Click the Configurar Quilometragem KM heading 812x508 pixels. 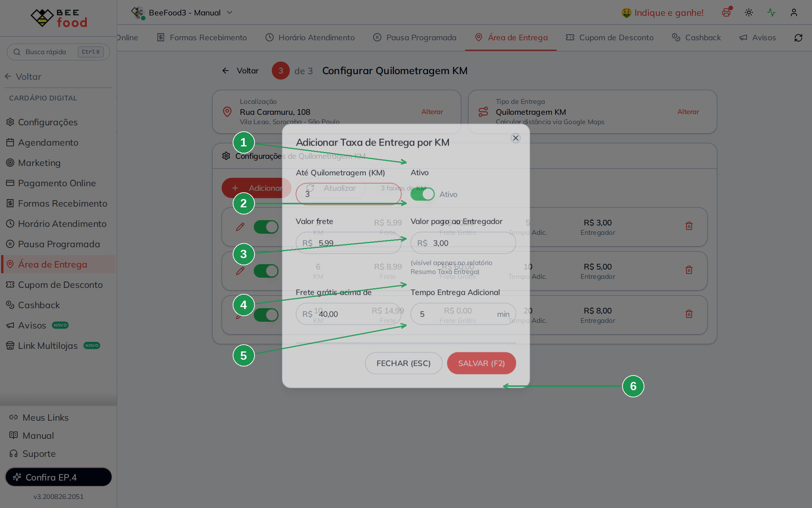click(395, 71)
